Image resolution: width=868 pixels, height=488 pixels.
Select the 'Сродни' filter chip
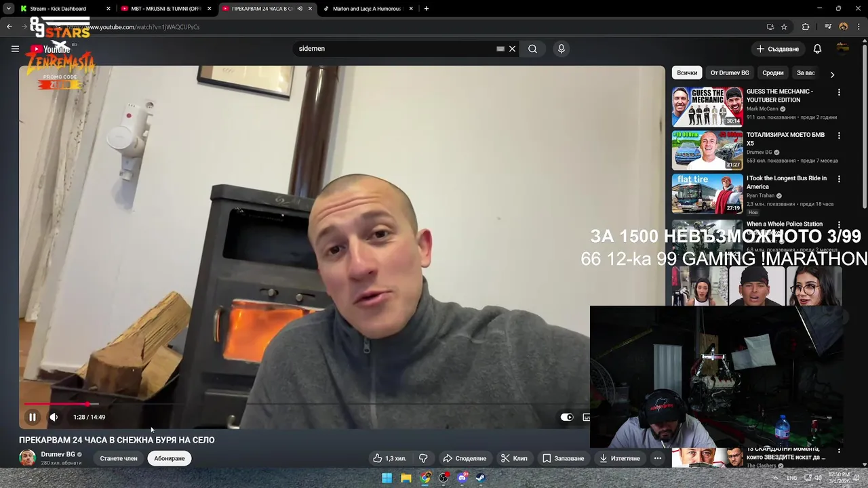point(772,73)
